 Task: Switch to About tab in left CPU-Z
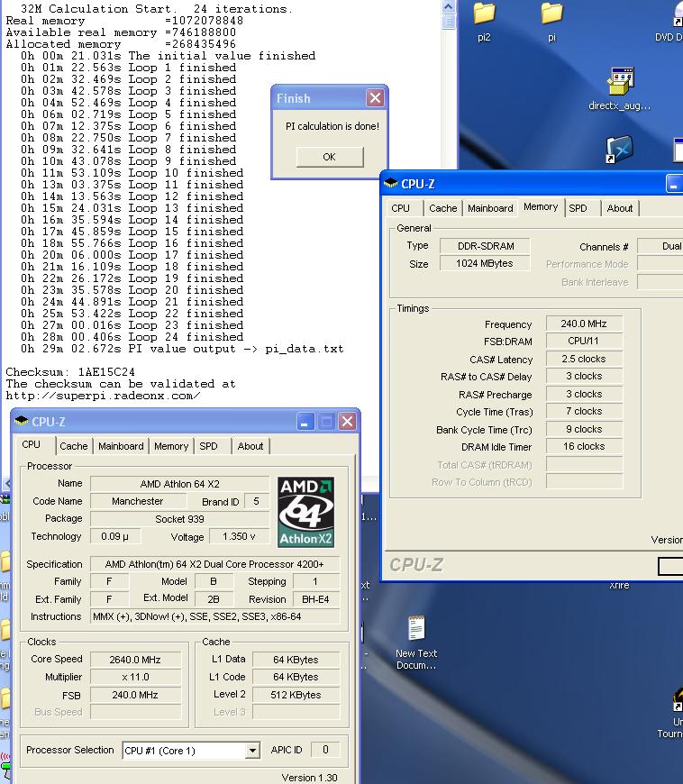[x=250, y=446]
